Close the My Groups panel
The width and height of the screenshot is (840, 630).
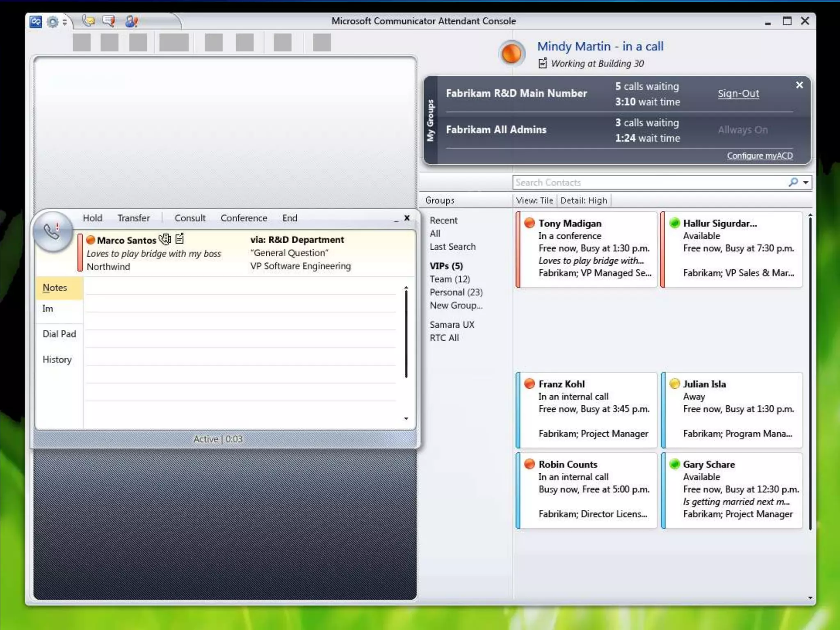pos(799,85)
